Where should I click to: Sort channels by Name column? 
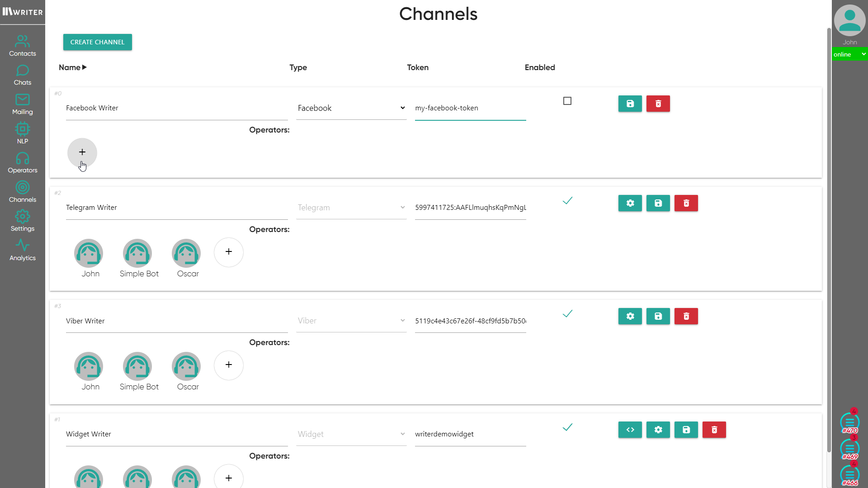72,67
